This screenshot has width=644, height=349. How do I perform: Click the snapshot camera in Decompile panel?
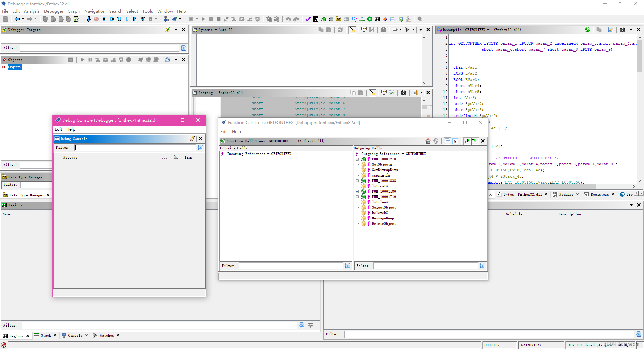[623, 30]
